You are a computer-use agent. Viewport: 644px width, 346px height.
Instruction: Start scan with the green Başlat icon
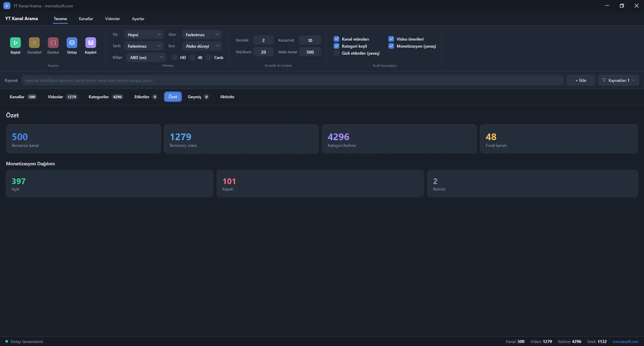[x=15, y=43]
